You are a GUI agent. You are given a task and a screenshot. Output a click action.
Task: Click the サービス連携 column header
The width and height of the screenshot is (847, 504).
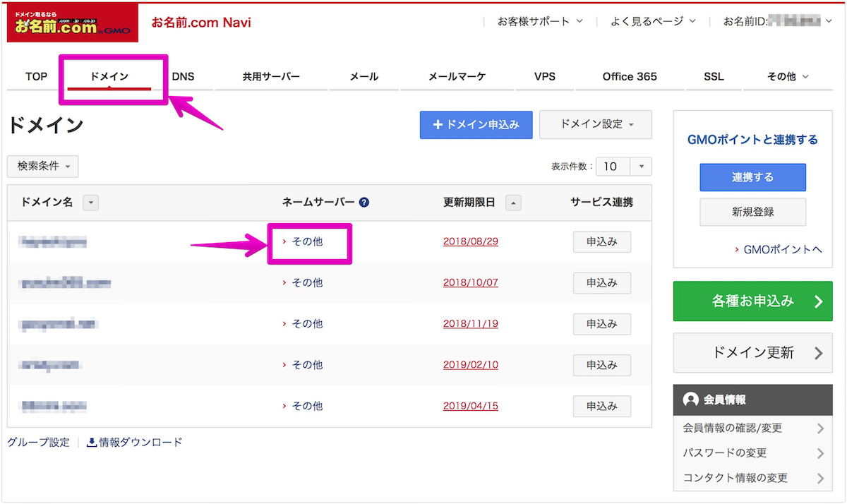click(602, 203)
